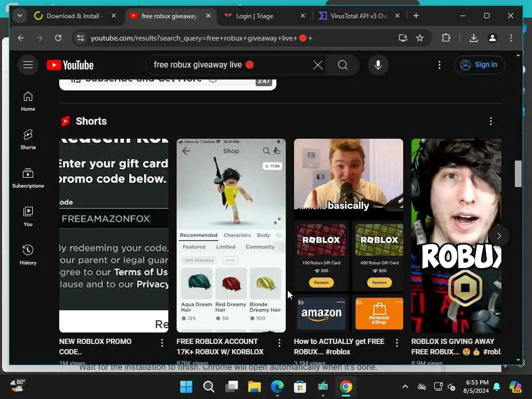
Task: Open the Chrome three-dot menu
Action: point(511,38)
